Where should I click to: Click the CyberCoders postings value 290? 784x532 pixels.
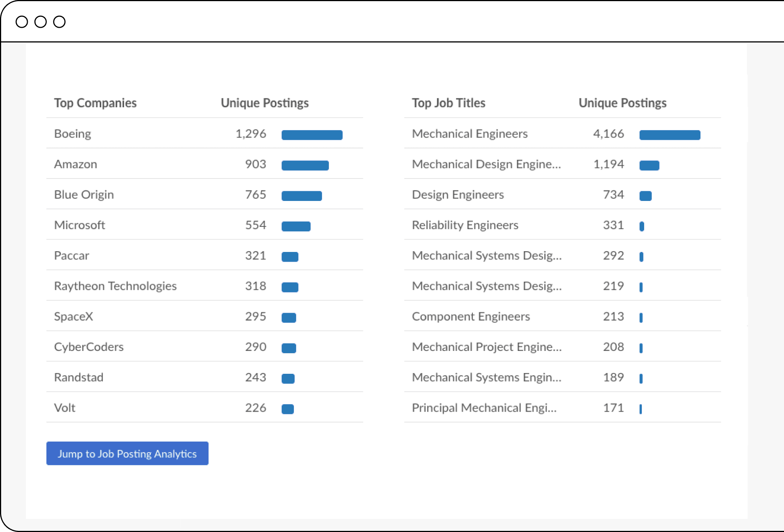coord(256,347)
